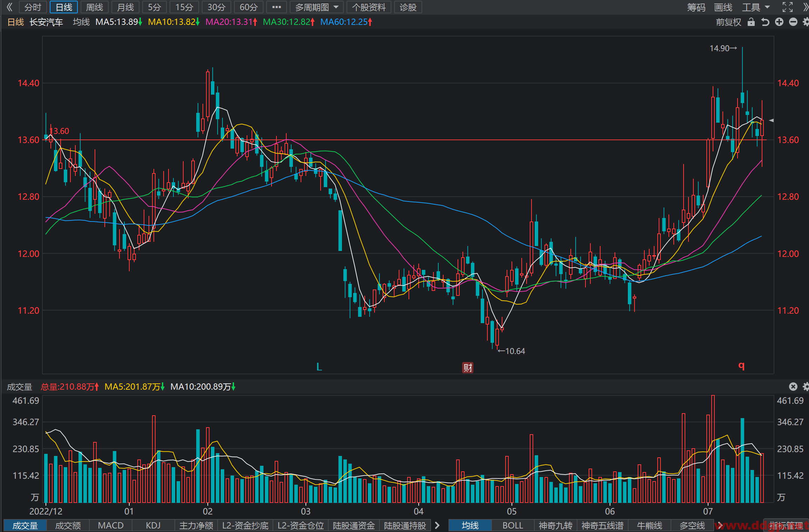This screenshot has height=532, width=809.
Task: Select the MACD indicator tab
Action: (x=111, y=525)
